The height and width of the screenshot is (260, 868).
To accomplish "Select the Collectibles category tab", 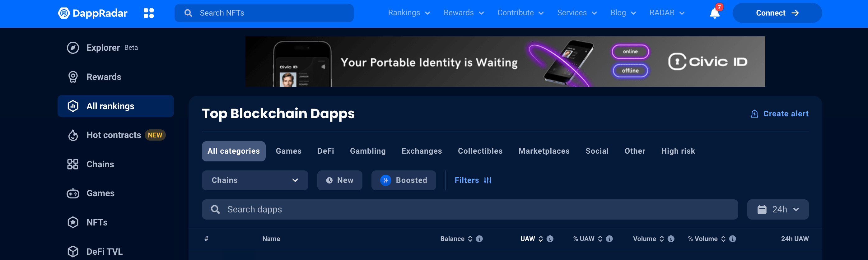I will point(480,151).
